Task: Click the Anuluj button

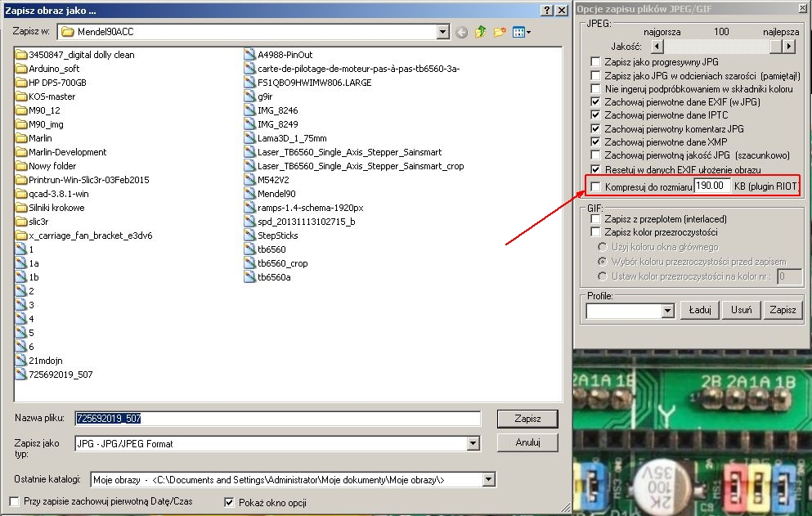Action: [x=527, y=442]
